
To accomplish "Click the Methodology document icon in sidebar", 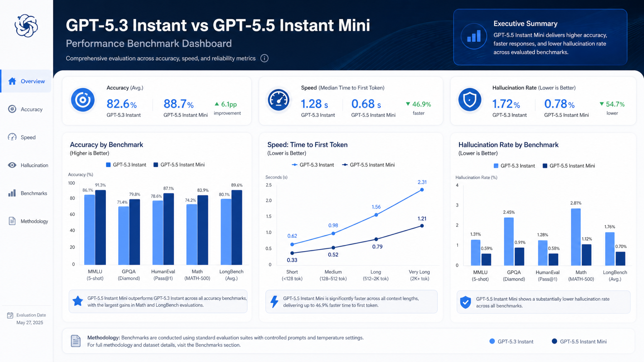I will point(12,221).
